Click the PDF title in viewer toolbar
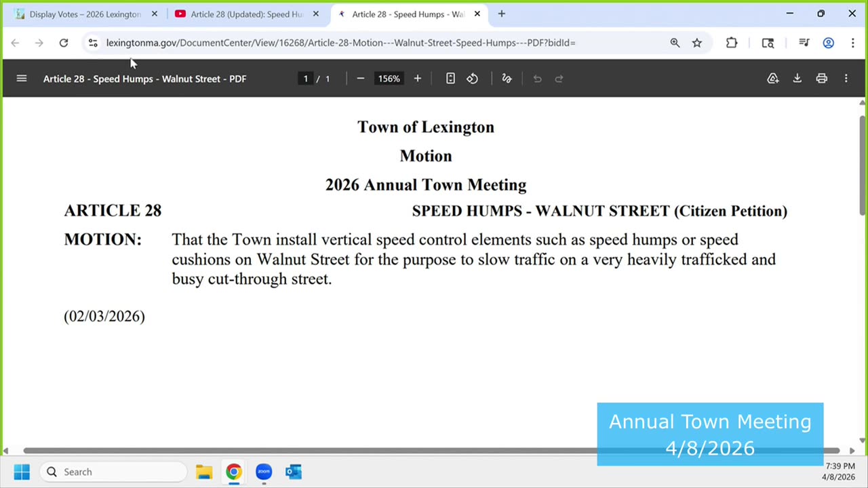Image resolution: width=868 pixels, height=488 pixels. click(144, 79)
